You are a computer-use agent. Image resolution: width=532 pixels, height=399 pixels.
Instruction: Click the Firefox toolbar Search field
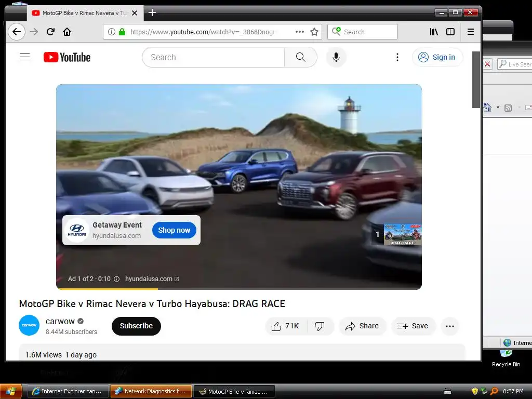(x=362, y=32)
